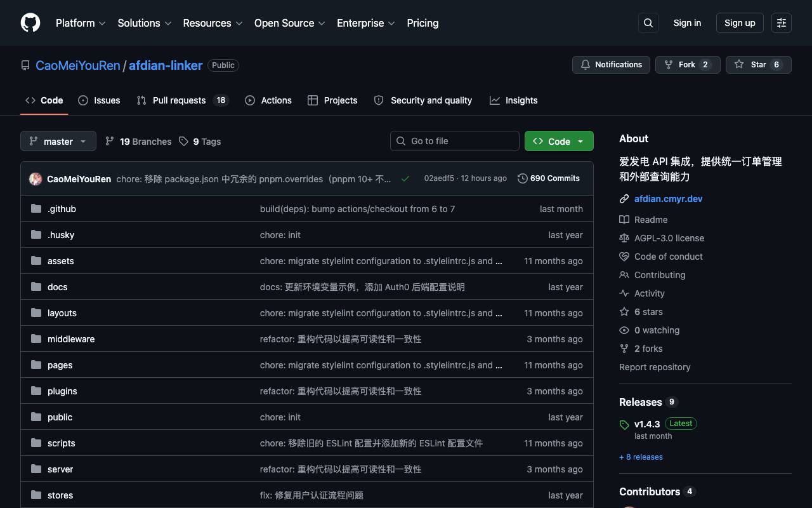Viewport: 812px width, 508px height.
Task: Click the Notifications button
Action: 612,65
